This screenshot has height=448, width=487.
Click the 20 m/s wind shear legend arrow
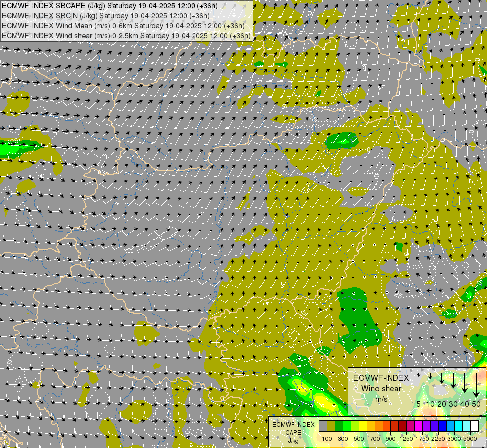442,378
